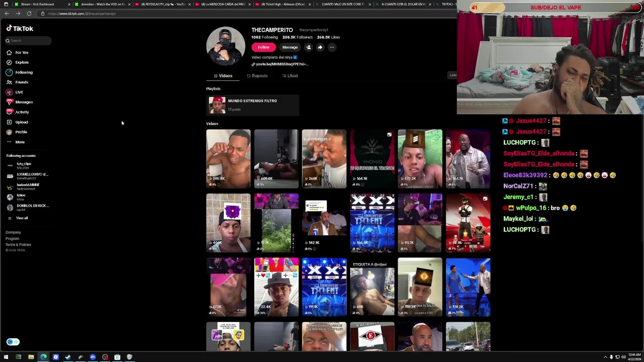Open Messages in the sidebar

point(19,102)
